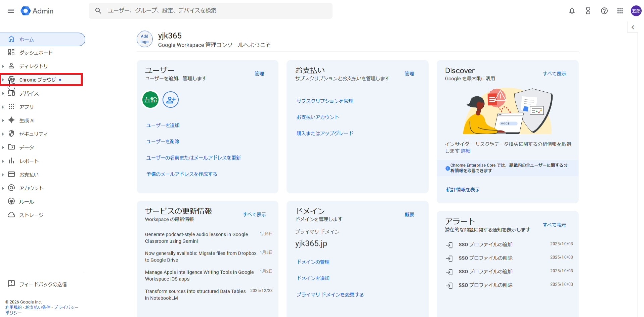Open the user account avatar
Image resolution: width=644 pixels, height=317 pixels.
pos(636,11)
